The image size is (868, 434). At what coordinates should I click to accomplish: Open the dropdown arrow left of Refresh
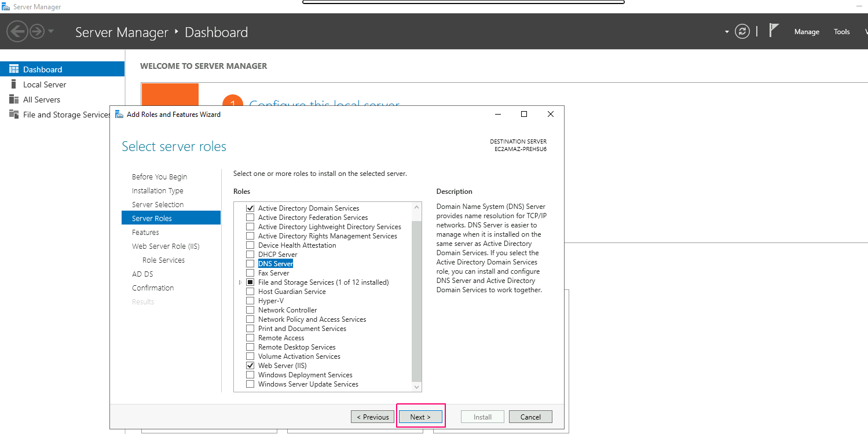(x=727, y=32)
